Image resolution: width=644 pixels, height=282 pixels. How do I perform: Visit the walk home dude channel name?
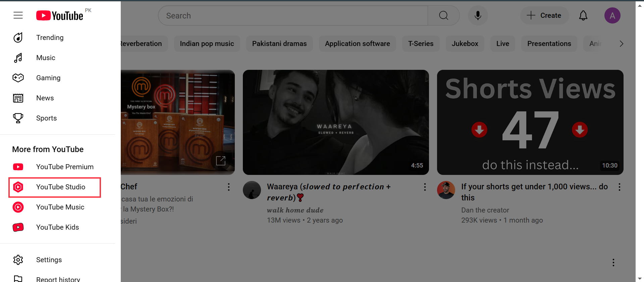tap(295, 210)
